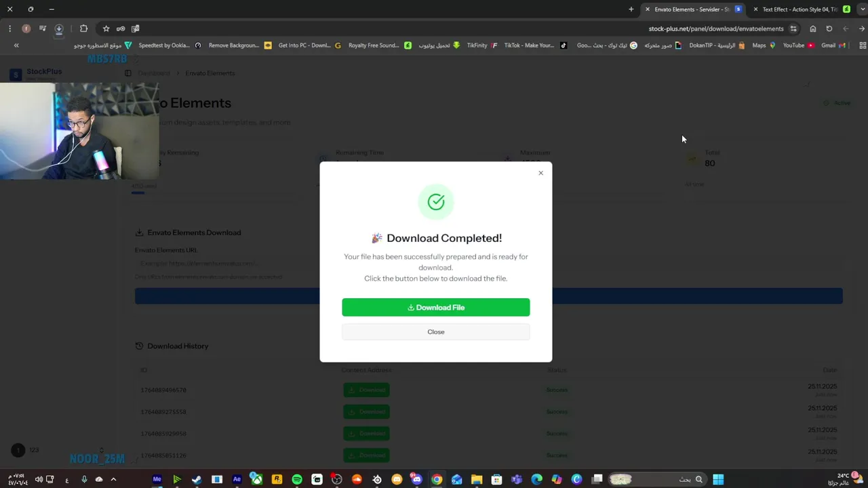Click the Envato Elements breadcrumb link
The image size is (868, 488).
210,73
